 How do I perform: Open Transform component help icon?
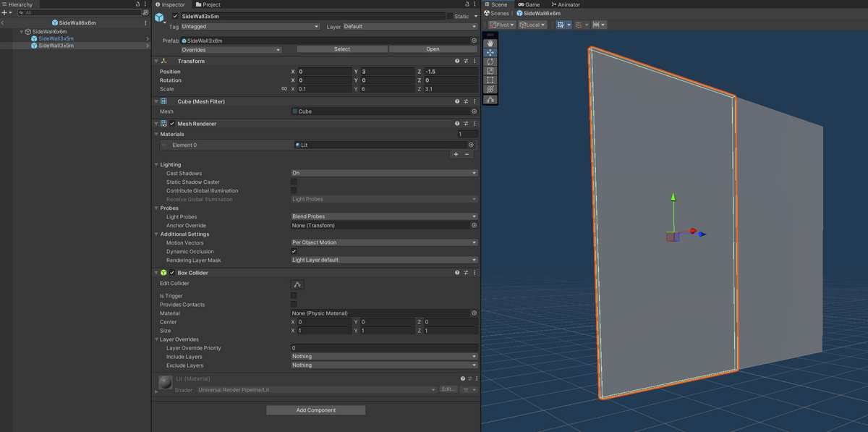click(457, 62)
